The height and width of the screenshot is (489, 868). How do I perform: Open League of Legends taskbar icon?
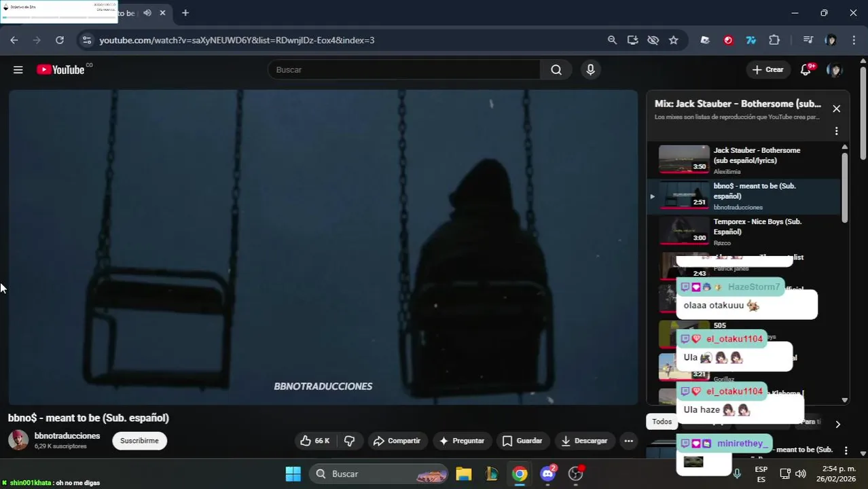pyautogui.click(x=492, y=473)
